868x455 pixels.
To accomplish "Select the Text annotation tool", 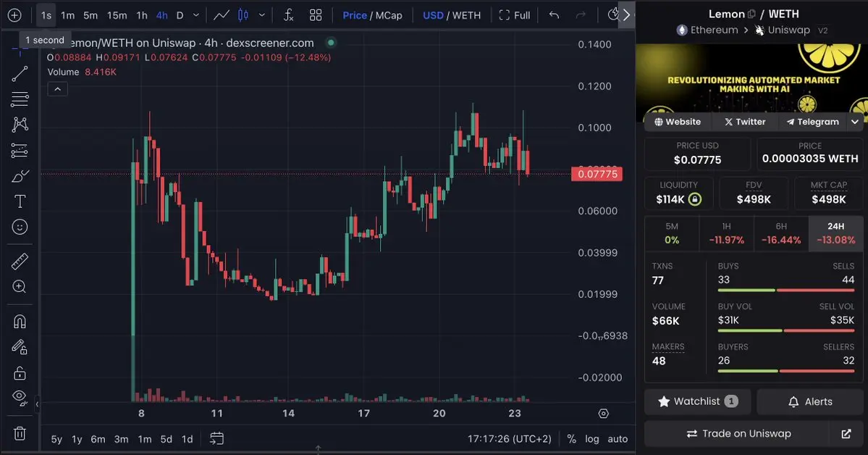I will (20, 201).
